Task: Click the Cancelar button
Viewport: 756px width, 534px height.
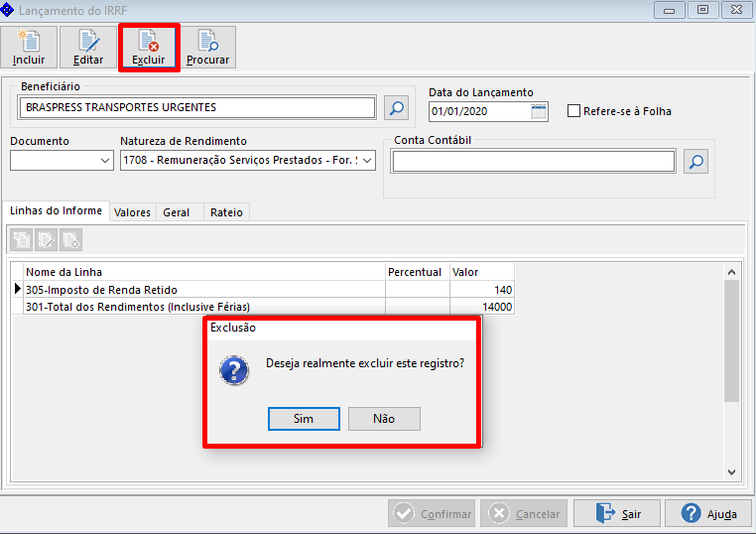Action: (x=524, y=514)
